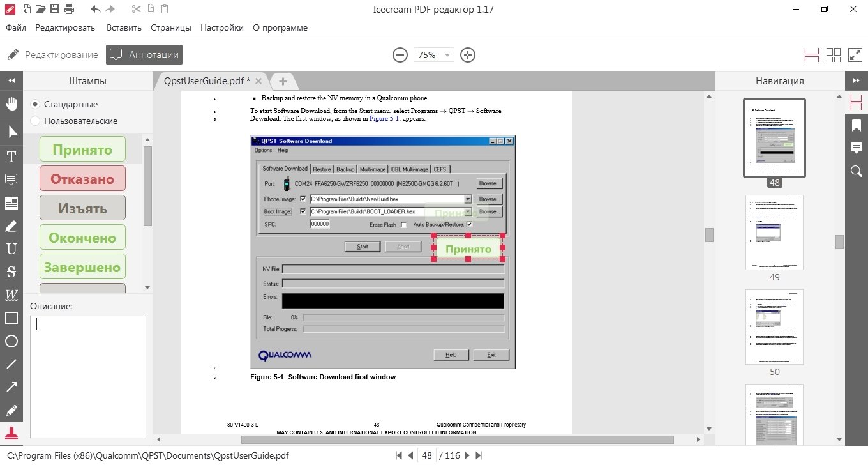Screen dimensions: 868x465
Task: Pick the Отказано stamp
Action: click(82, 179)
